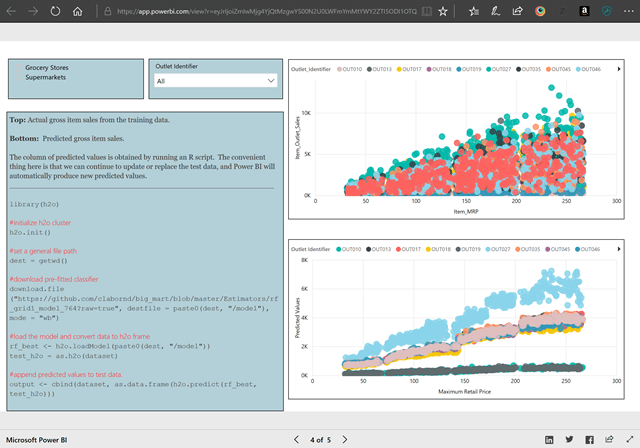Screen dimensions: 640x448
Task: Click the #set a general file path comment
Action: tap(43, 251)
